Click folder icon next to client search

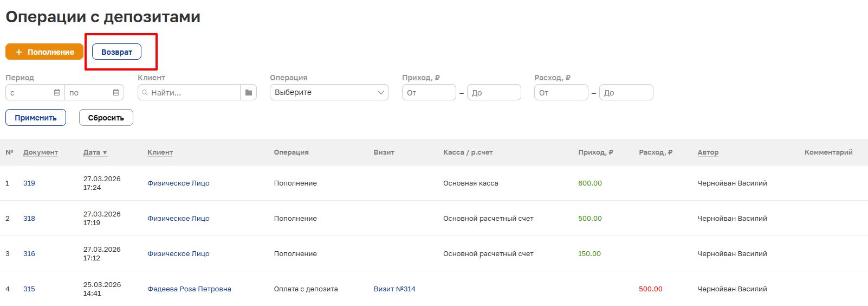pyautogui.click(x=249, y=93)
